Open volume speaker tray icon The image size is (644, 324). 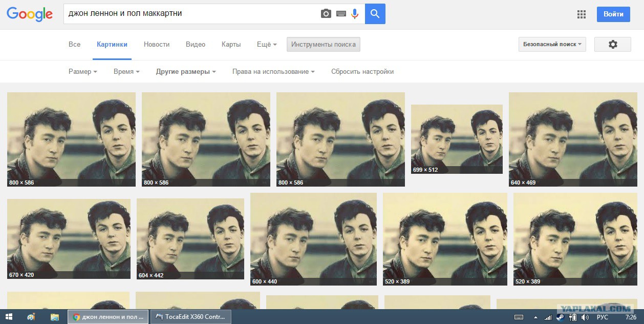pos(584,317)
